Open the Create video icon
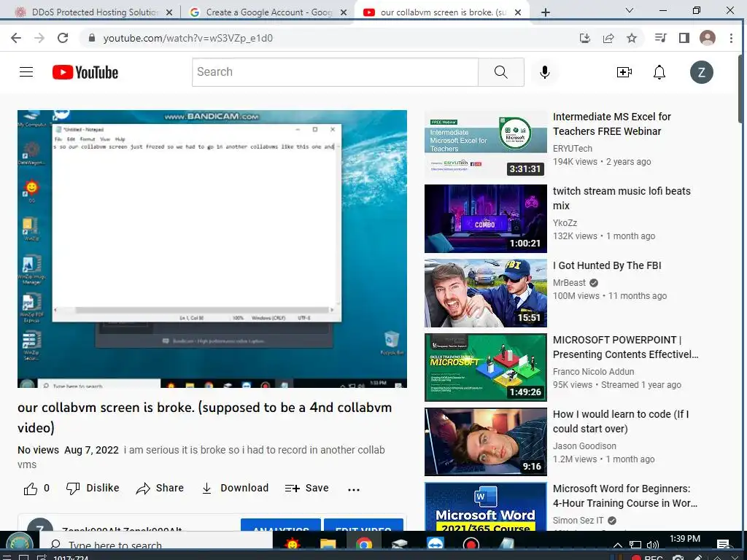Screen dimensions: 747x560 pos(624,72)
